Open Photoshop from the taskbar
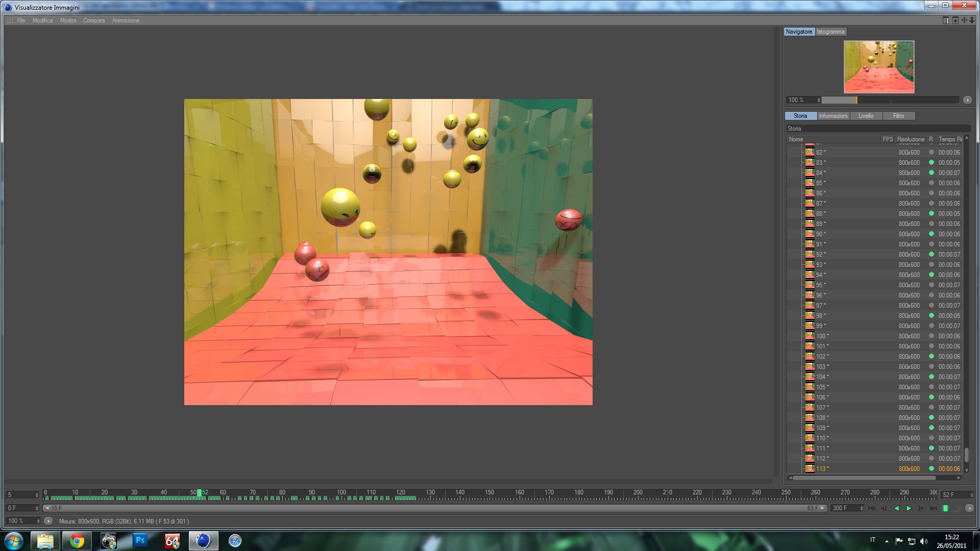Screen dimensions: 980x551 click(140, 540)
